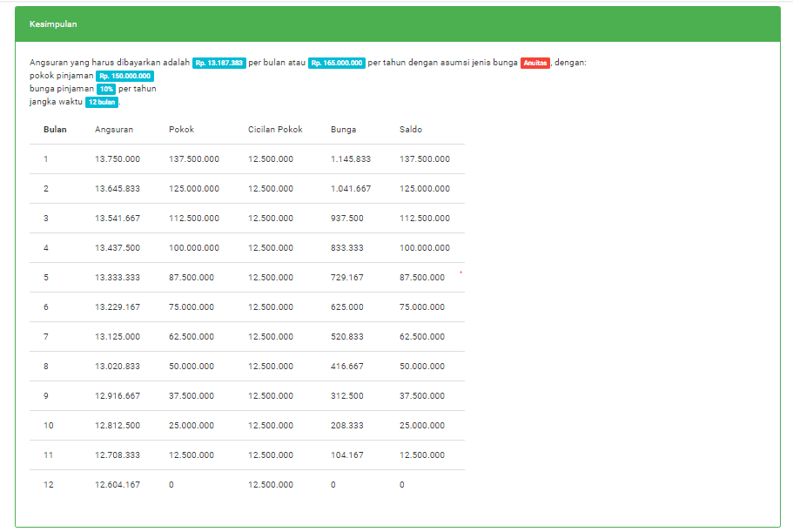Click Cicilan Pokok 12.500.000 in month 1 row
Image resolution: width=793 pixels, height=532 pixels.
coord(271,158)
